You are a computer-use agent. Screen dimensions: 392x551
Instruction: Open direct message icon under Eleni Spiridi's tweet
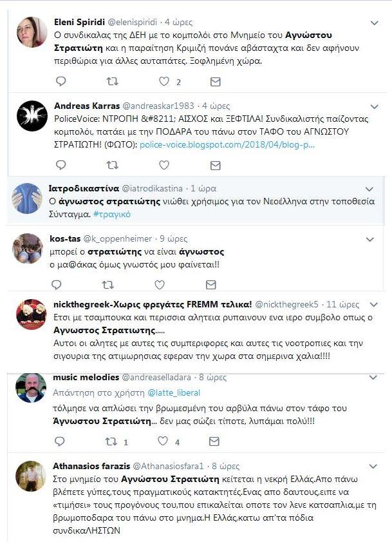[x=215, y=82]
